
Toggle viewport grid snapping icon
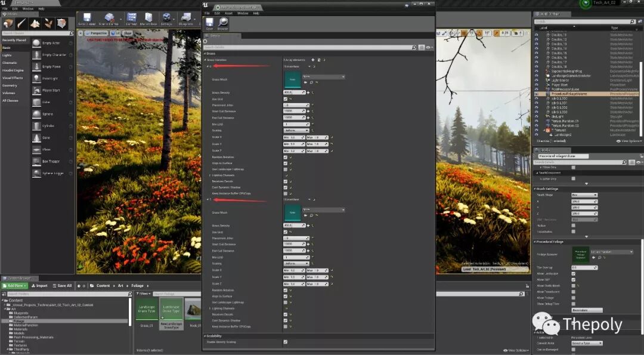(464, 33)
